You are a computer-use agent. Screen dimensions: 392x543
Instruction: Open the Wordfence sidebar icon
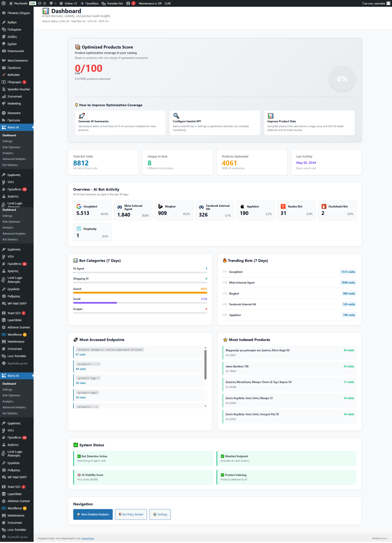(x=4, y=334)
